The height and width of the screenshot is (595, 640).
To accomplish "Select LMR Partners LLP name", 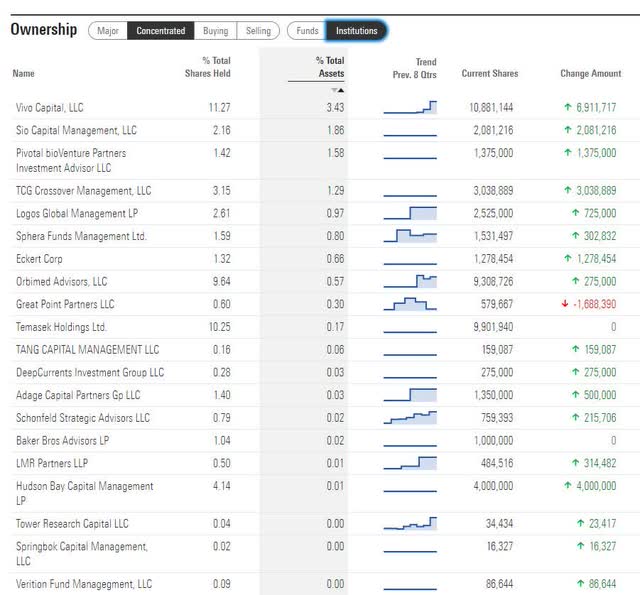I will [x=52, y=463].
